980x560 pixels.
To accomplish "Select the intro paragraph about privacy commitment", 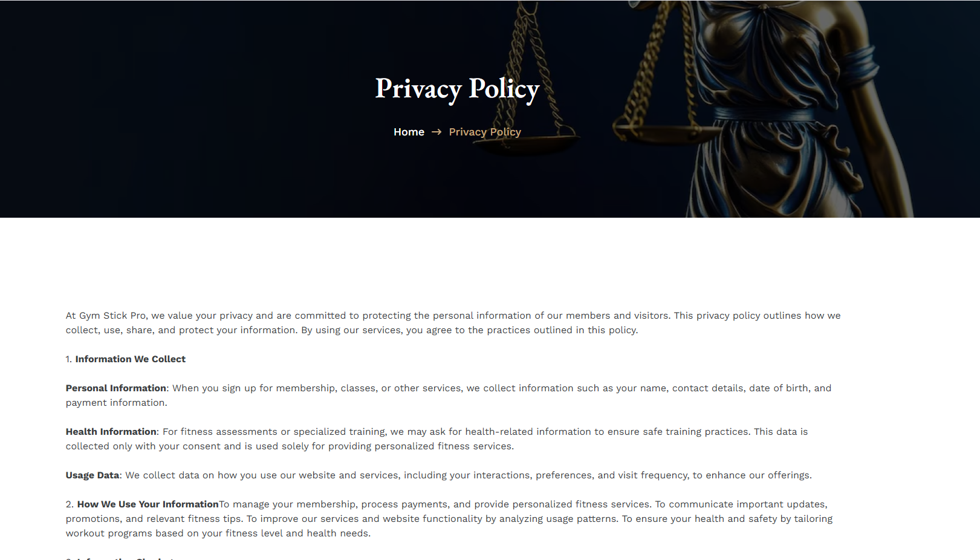I will tap(453, 322).
